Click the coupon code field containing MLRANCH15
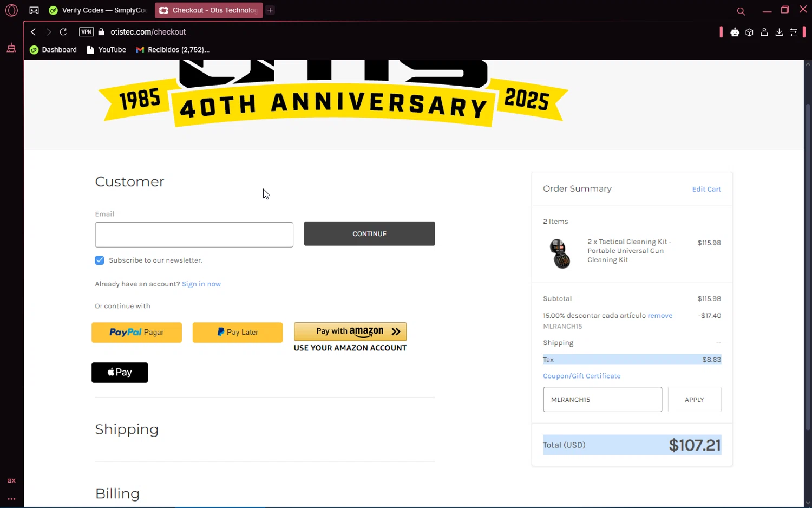Viewport: 812px width, 508px height. pos(603,399)
